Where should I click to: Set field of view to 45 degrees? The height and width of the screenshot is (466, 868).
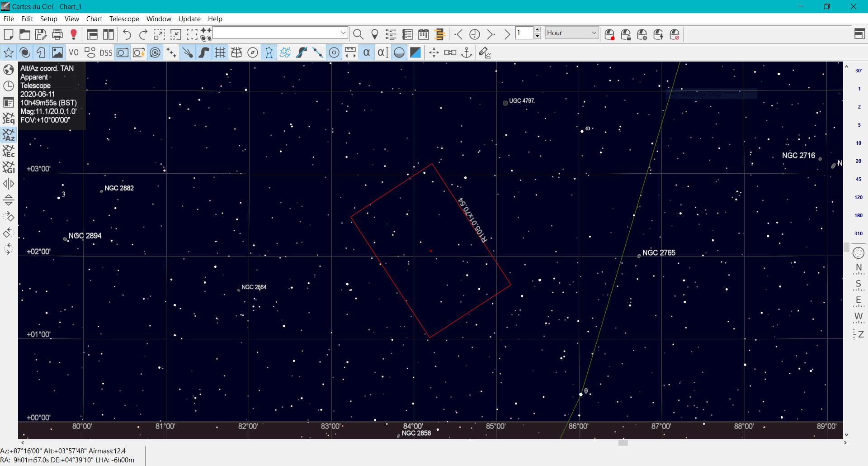pos(859,179)
